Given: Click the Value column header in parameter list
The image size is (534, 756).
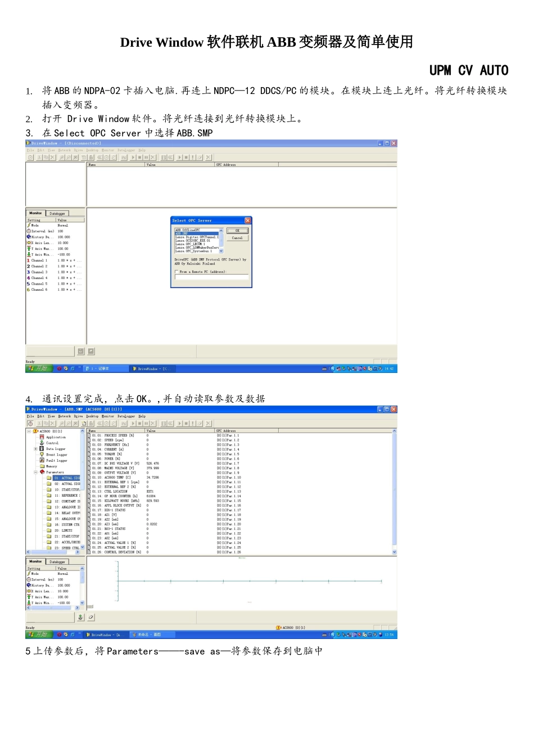Looking at the screenshot, I should [180, 431].
